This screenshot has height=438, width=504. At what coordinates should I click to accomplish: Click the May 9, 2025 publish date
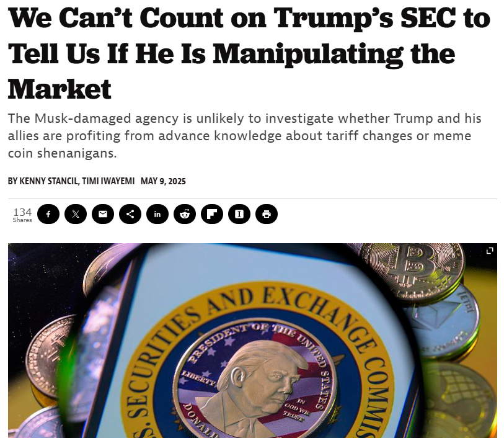coord(163,181)
